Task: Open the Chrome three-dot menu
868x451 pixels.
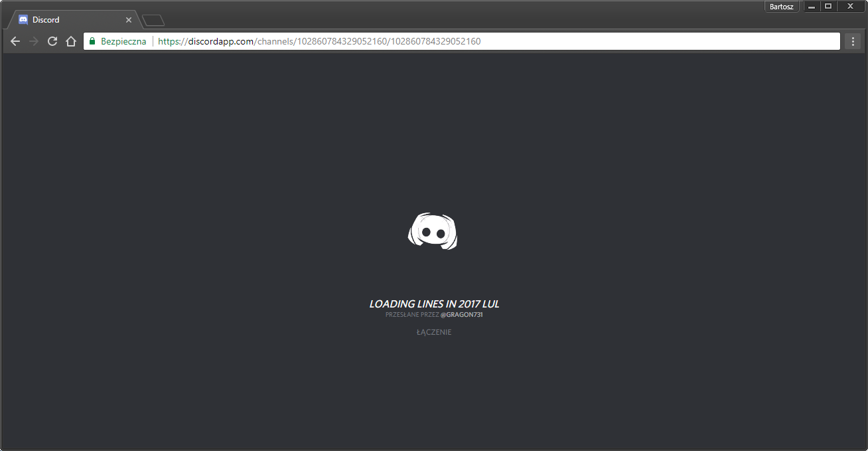Action: [853, 41]
